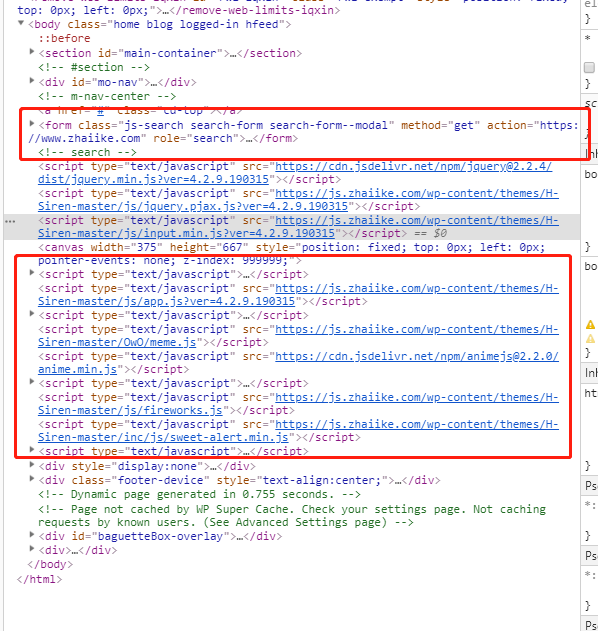Open the anime.min.js CDN link
The height and width of the screenshot is (631, 598).
click(298, 363)
